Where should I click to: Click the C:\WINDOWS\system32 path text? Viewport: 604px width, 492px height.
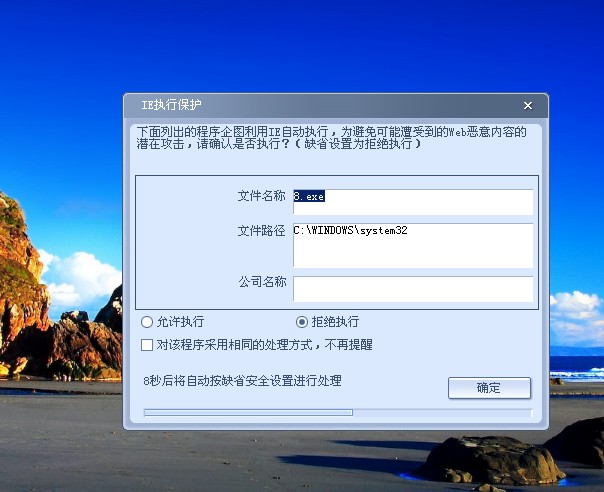[x=350, y=230]
